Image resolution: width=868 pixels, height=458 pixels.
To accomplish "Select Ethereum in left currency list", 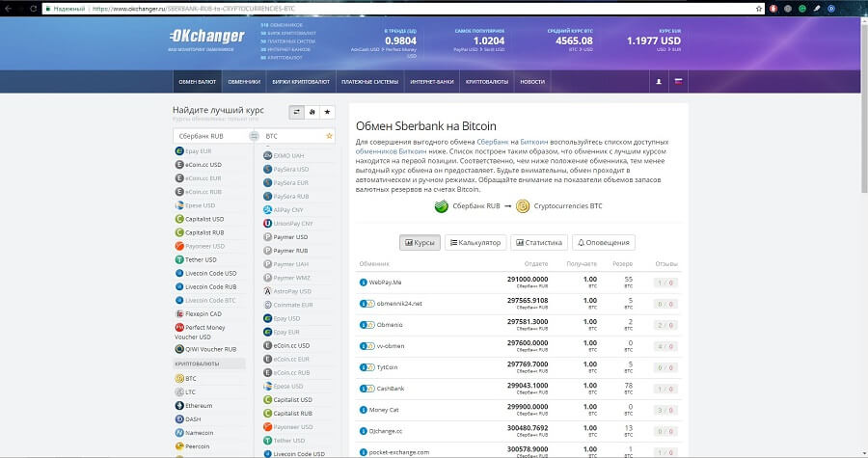I will [x=194, y=406].
